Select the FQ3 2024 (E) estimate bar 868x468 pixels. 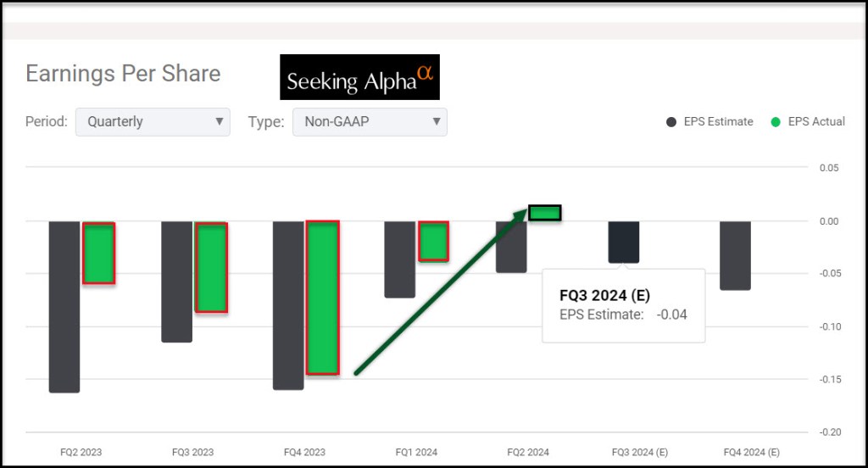pyautogui.click(x=624, y=242)
